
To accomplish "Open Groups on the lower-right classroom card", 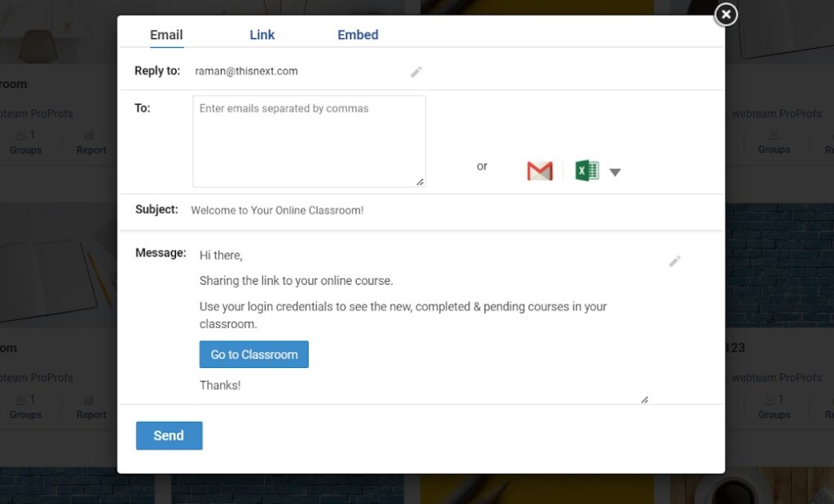I will [774, 406].
